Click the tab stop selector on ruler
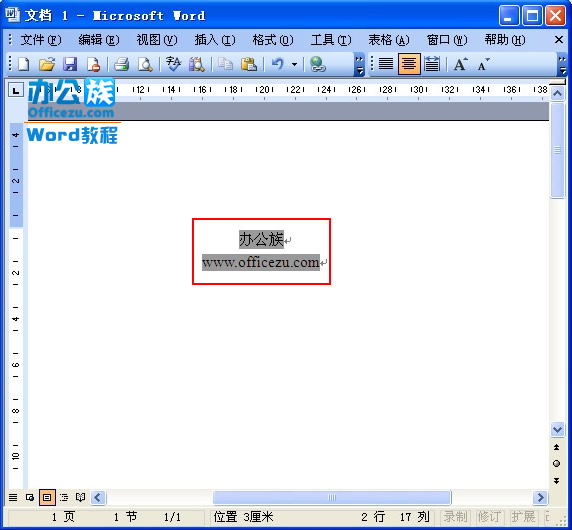This screenshot has width=572, height=530. coord(16,90)
